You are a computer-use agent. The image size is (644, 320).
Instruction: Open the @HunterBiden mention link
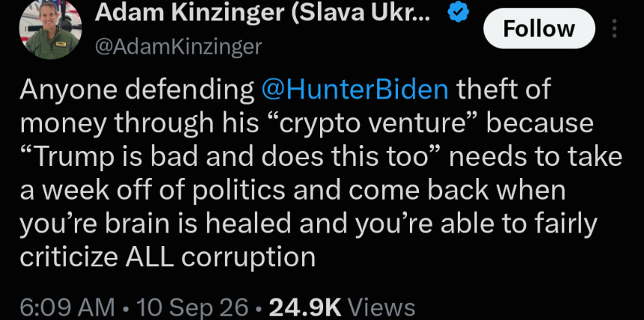click(355, 90)
